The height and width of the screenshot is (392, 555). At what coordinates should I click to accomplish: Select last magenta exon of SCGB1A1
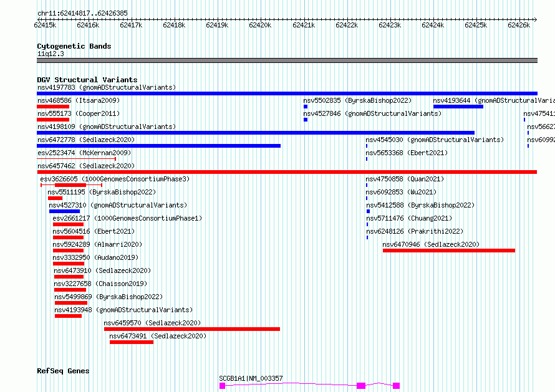click(397, 386)
